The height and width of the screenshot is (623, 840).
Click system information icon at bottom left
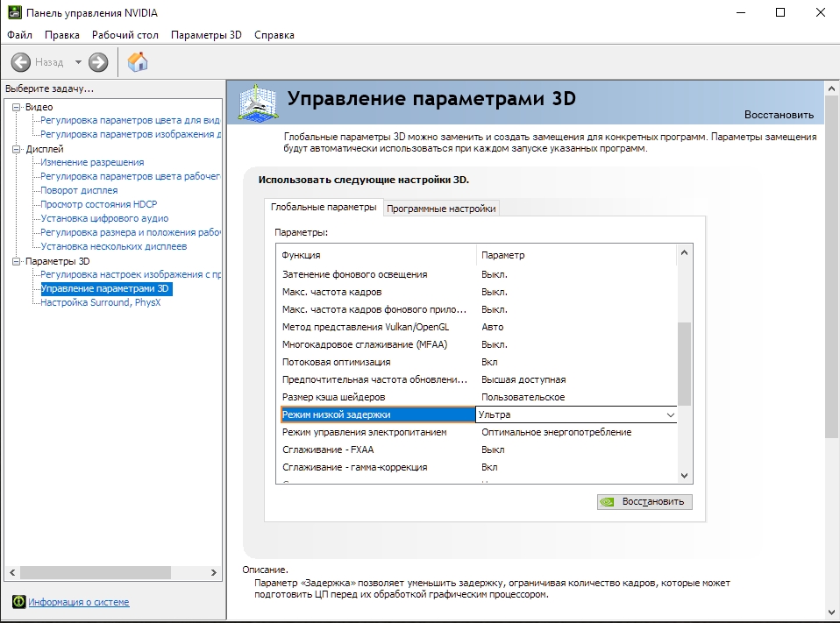click(x=18, y=602)
